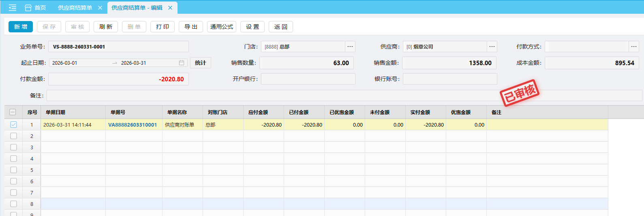Open the 门店 store lookup ellipsis
Screen dimensions: 644x216
click(350, 47)
